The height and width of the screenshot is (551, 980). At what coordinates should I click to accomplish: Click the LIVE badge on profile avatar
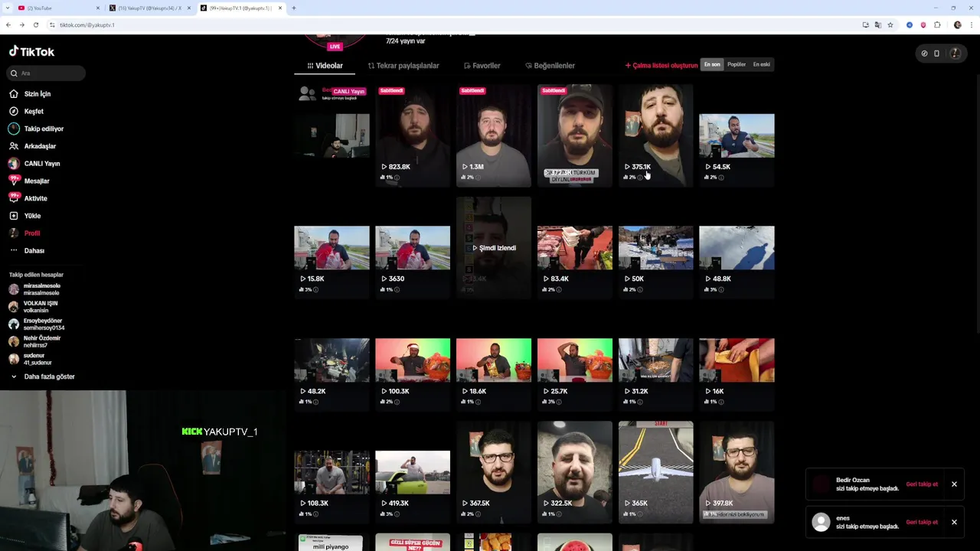point(335,47)
